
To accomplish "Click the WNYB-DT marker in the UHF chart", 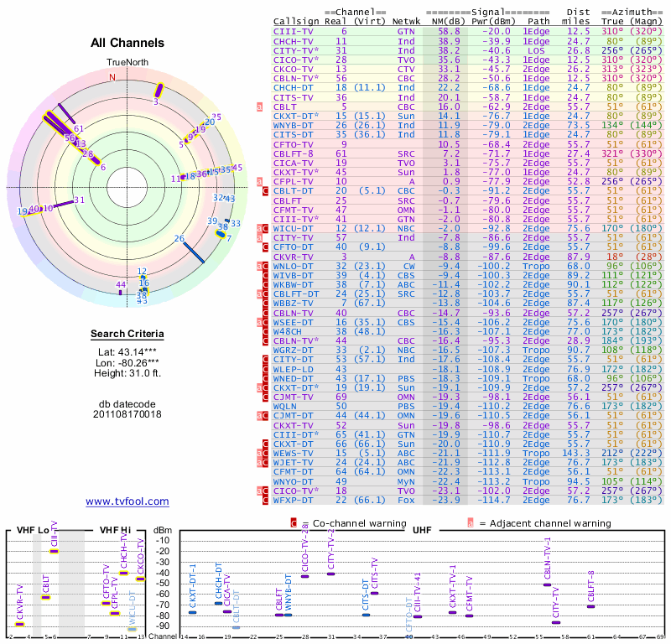I will coord(288,615).
